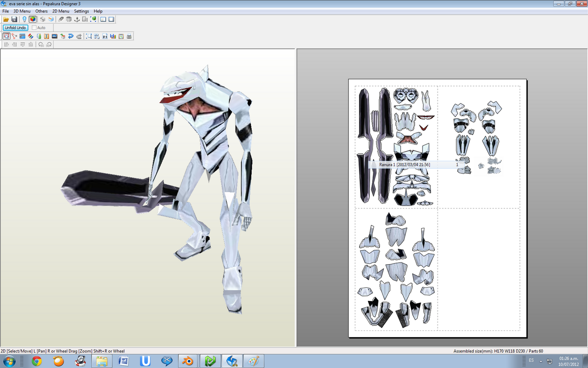Click the align bottom icon
The width and height of the screenshot is (588, 368).
pos(31,45)
